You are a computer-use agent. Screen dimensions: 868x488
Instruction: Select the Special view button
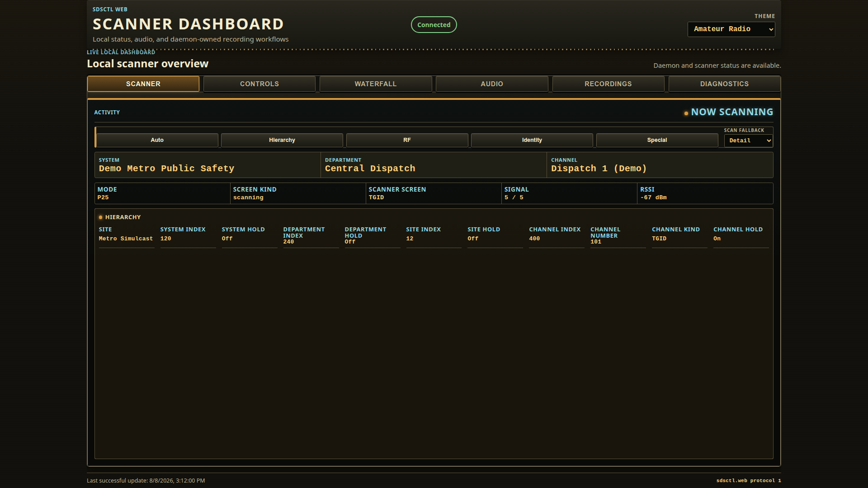click(657, 140)
